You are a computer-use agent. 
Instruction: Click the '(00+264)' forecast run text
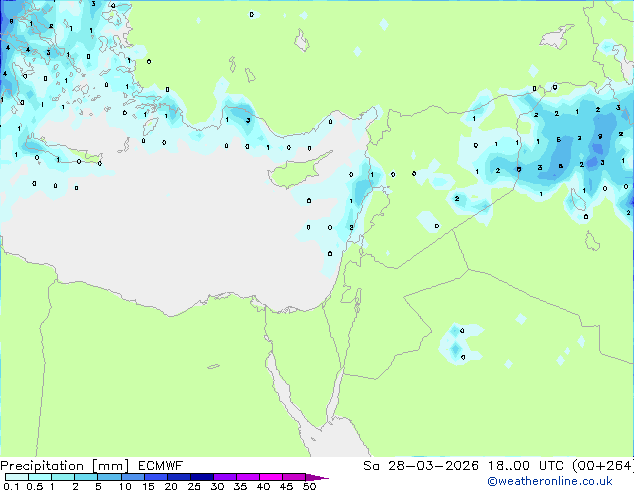pos(602,466)
